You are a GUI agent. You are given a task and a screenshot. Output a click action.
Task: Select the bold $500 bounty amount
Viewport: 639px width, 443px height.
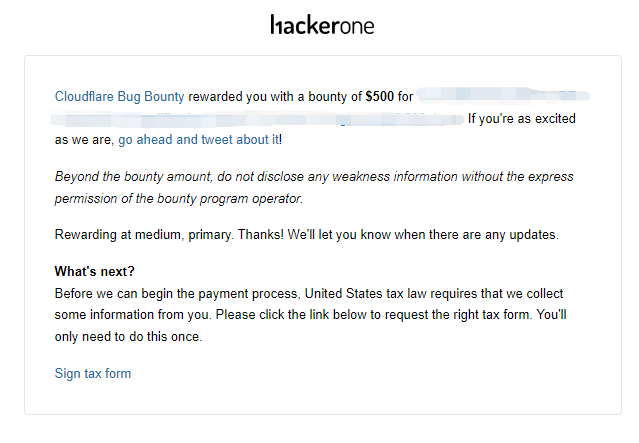click(x=379, y=97)
